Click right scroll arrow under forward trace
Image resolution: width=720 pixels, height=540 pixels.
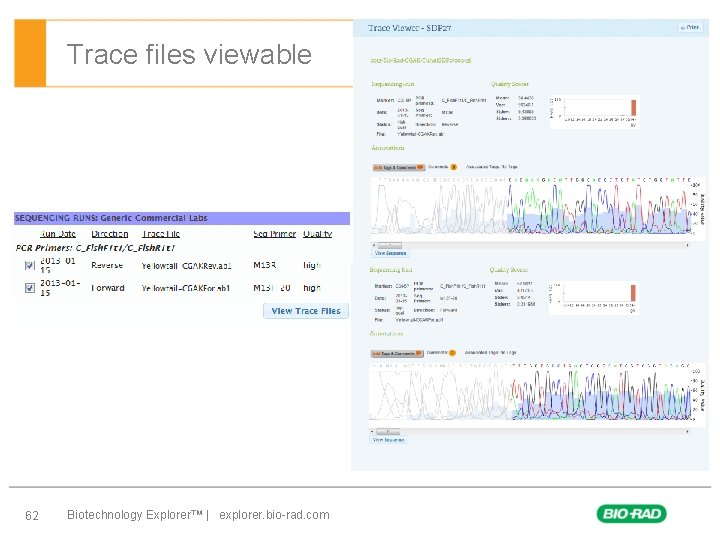tap(687, 432)
